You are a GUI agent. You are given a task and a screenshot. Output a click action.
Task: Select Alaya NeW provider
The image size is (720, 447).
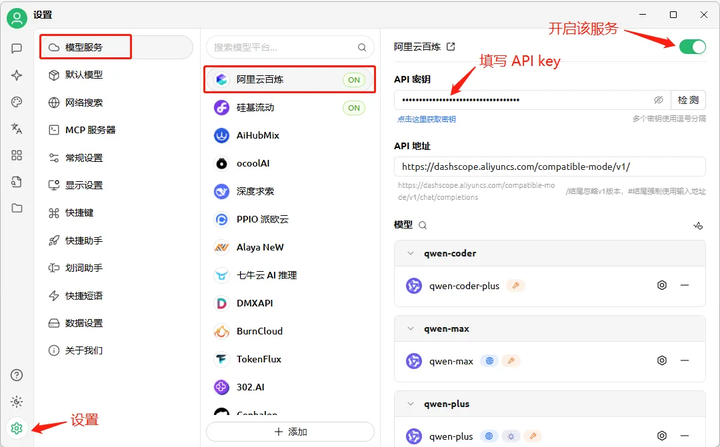[x=290, y=247]
